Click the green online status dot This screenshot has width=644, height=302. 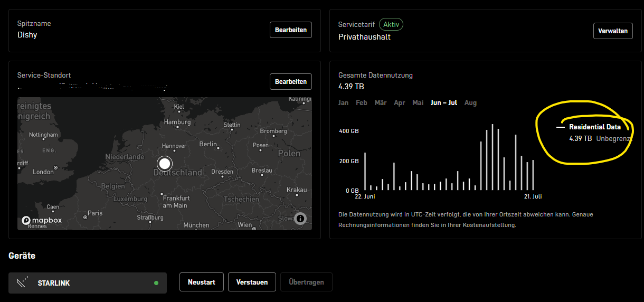tap(156, 283)
